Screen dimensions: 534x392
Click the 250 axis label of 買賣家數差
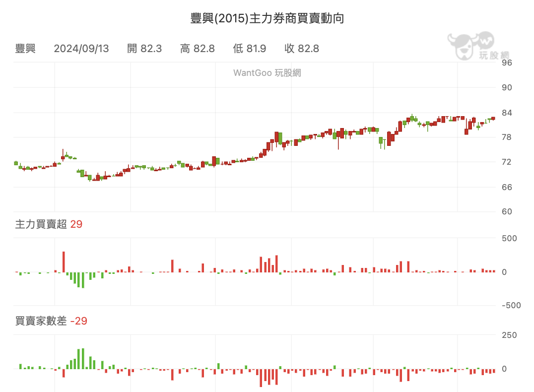pos(509,335)
